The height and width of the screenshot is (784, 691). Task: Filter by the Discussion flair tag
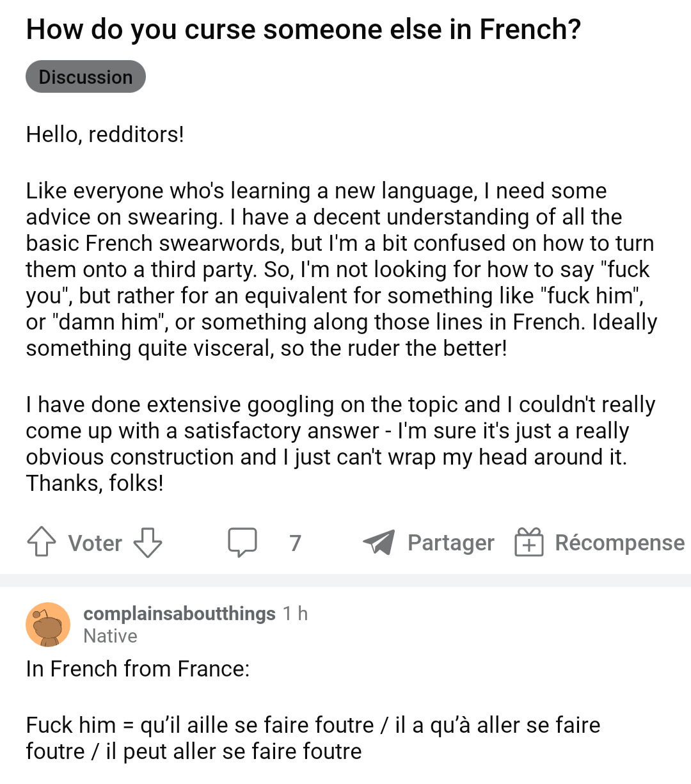pos(86,77)
